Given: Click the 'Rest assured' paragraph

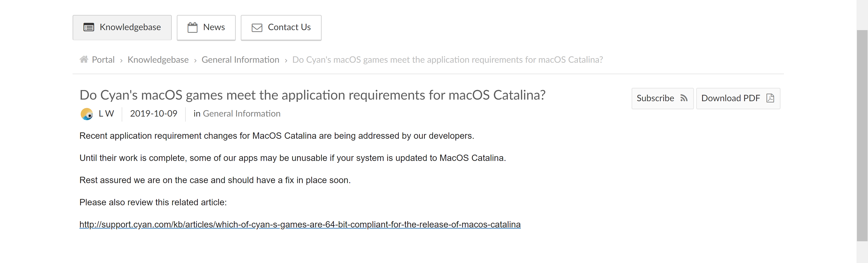Looking at the screenshot, I should [x=215, y=180].
